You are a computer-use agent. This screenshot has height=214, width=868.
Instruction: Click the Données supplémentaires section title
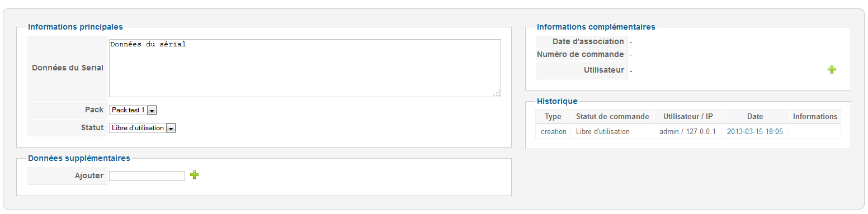point(79,158)
